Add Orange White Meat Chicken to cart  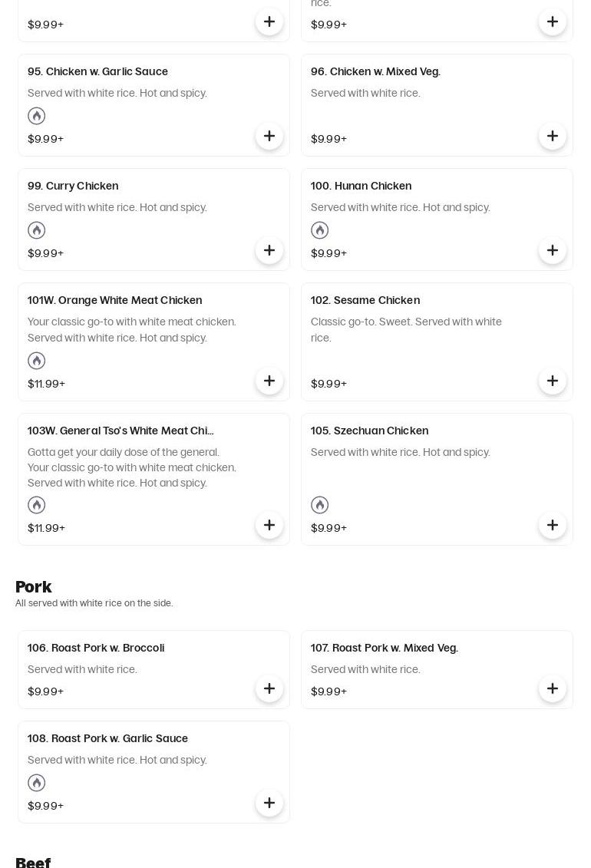pos(269,381)
